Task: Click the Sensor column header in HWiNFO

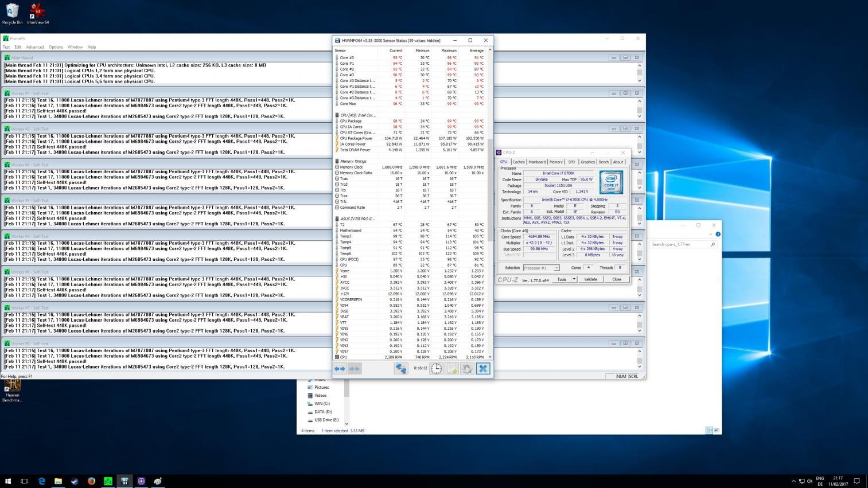Action: [x=355, y=50]
